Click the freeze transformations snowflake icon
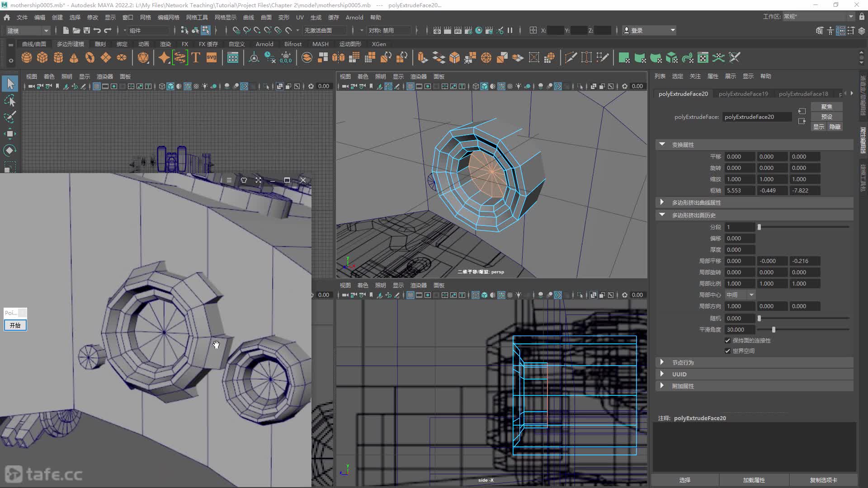868x488 pixels. 286,58
